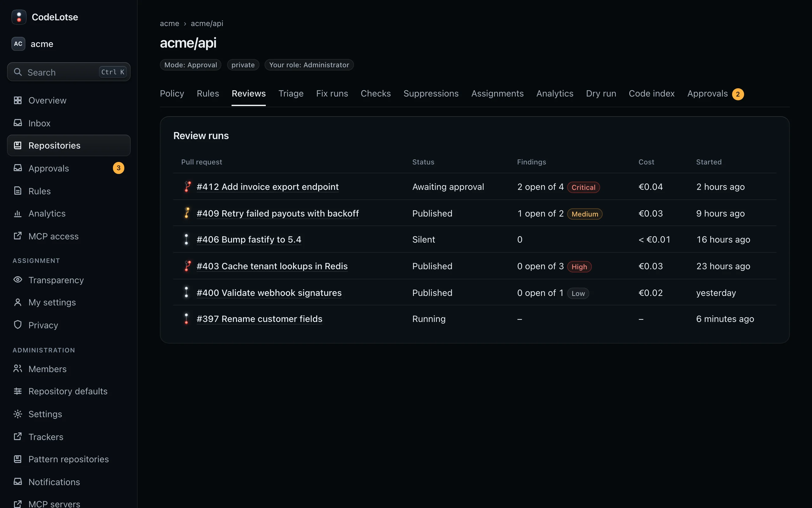Open PR #406 Bump fastify to 5.4

click(249, 239)
